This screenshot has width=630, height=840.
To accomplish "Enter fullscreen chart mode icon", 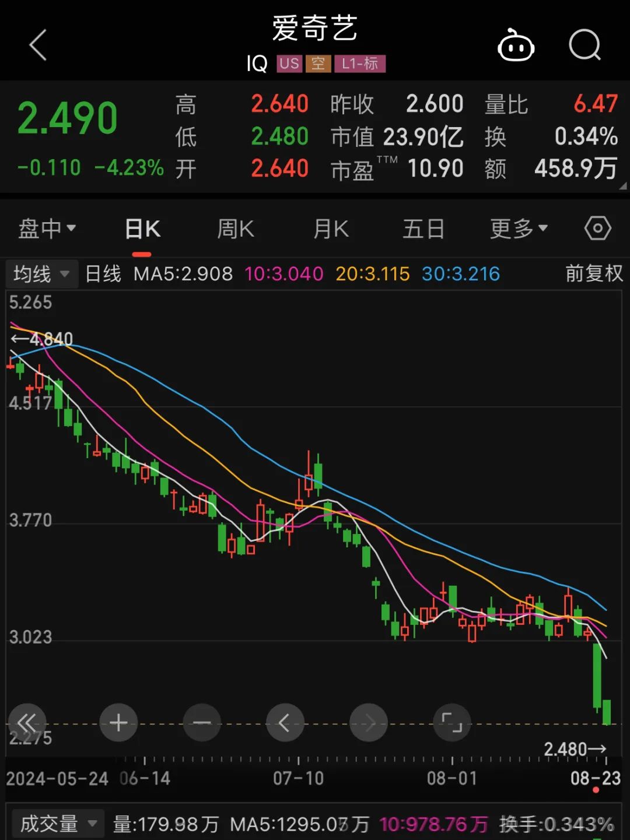I will pos(452,723).
